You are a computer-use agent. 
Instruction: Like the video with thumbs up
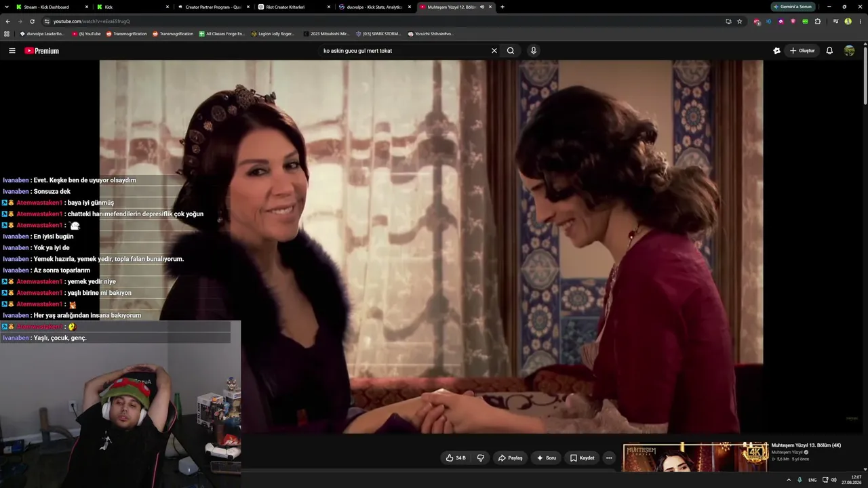pos(456,458)
